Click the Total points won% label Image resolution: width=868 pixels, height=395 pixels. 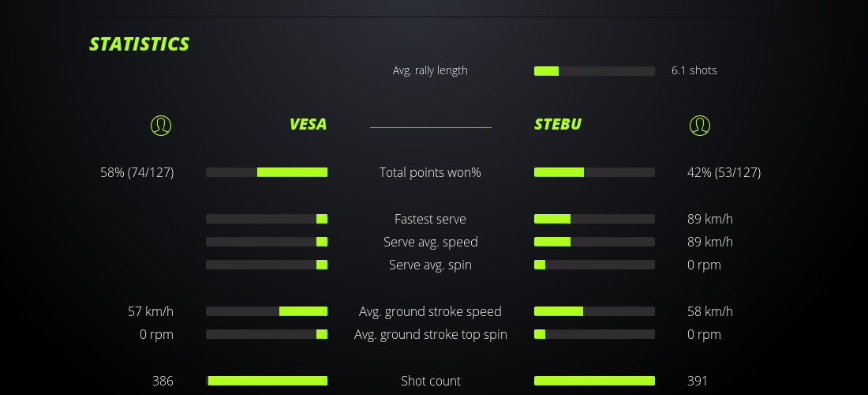[x=430, y=172]
